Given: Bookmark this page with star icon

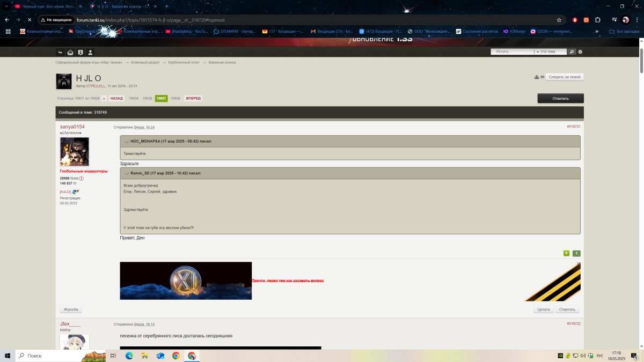Looking at the screenshot, I should coord(559,20).
